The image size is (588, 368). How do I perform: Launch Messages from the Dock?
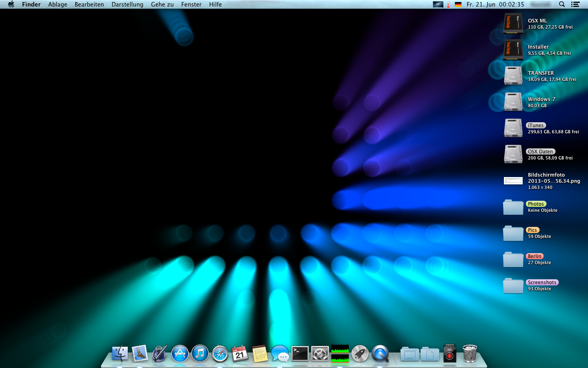point(280,354)
